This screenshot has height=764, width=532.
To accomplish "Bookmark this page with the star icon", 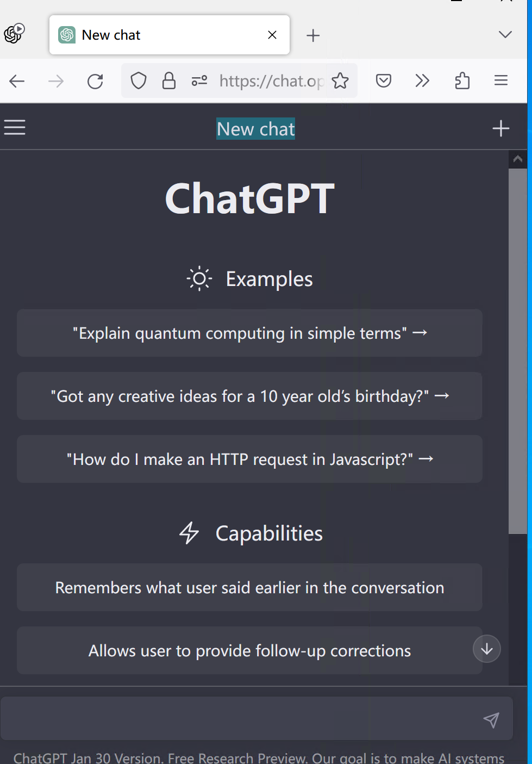I will (x=340, y=81).
